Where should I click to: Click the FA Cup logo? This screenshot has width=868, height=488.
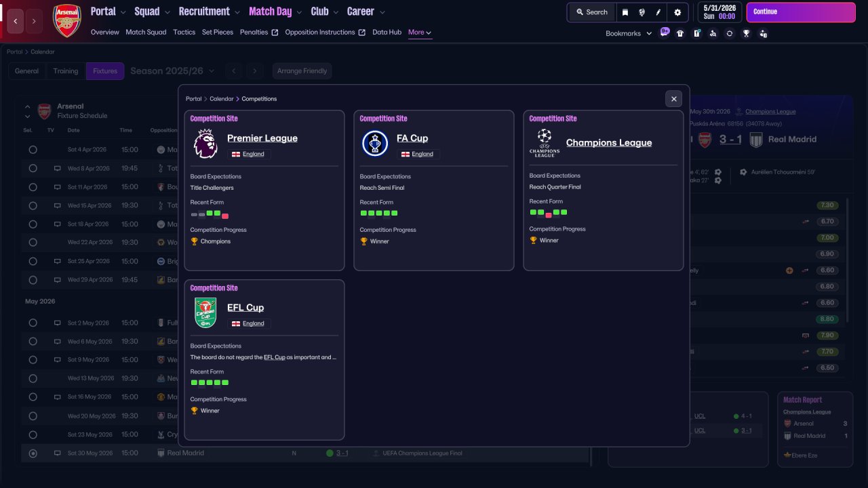(375, 144)
